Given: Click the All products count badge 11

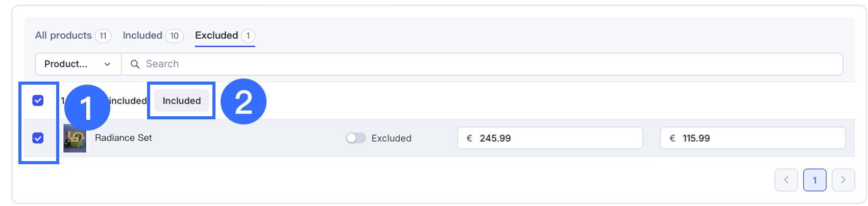Looking at the screenshot, I should coord(103,36).
